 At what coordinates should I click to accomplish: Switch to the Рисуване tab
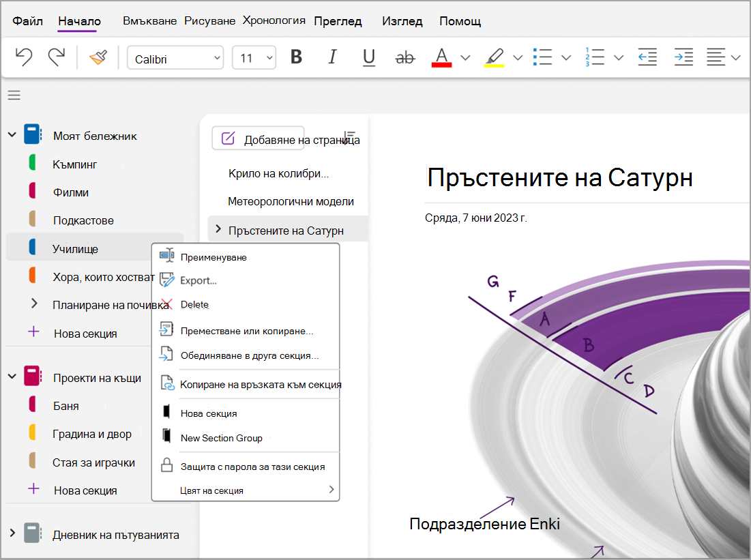coord(210,20)
